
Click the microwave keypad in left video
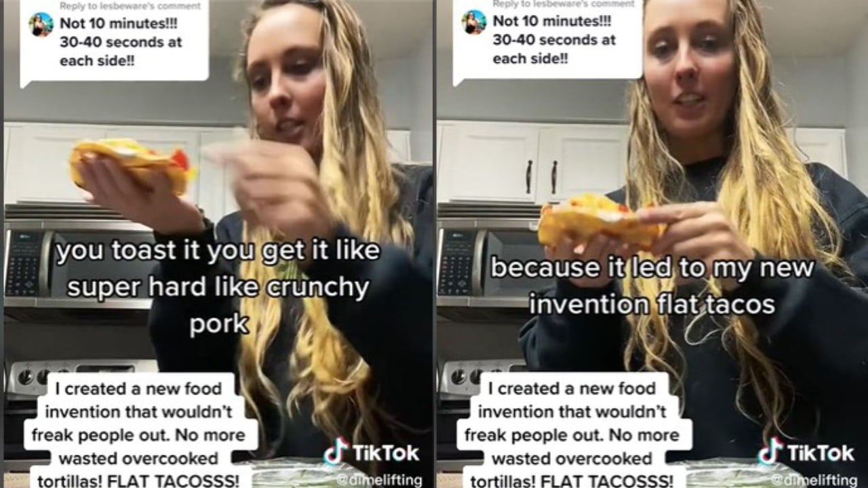(x=24, y=264)
